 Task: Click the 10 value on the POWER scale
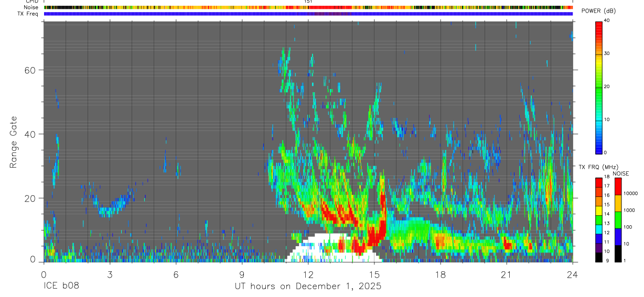click(608, 119)
